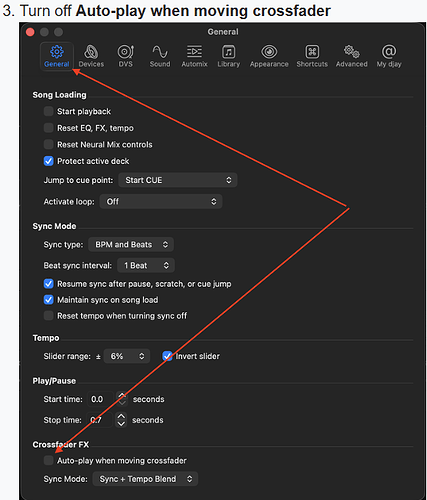Toggle Auto-play when moving crossfader checkbox
The height and width of the screenshot is (500, 427).
point(49,460)
